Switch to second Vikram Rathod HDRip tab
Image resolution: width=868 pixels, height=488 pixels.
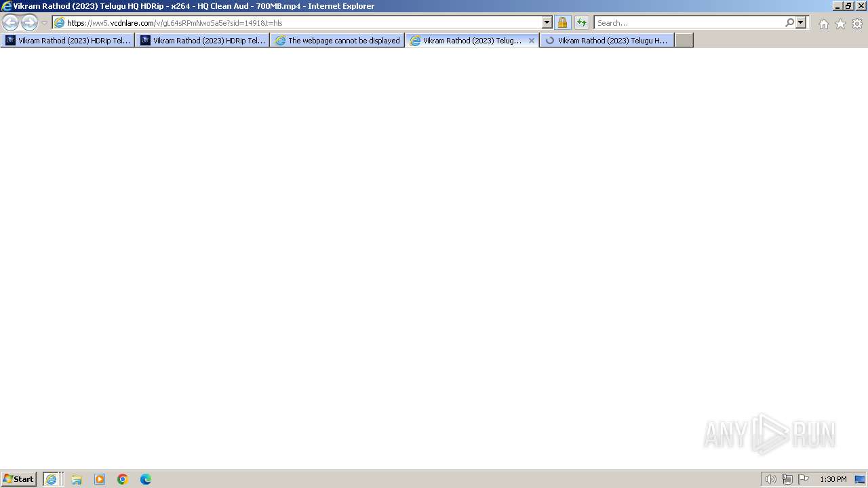[x=203, y=41]
